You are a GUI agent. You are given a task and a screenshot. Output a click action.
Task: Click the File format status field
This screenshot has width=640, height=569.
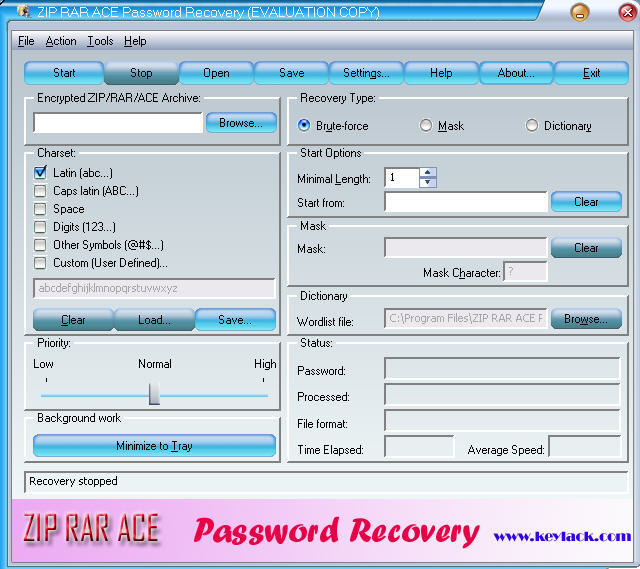click(502, 421)
